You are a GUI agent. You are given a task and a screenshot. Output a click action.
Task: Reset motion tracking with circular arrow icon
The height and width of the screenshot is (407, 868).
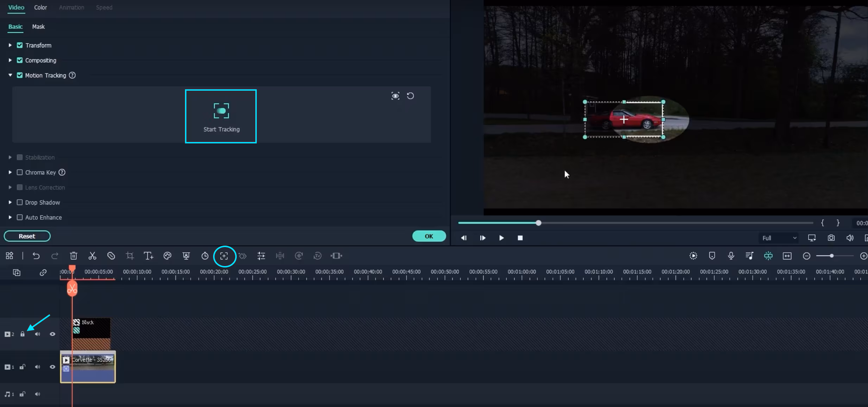[410, 96]
